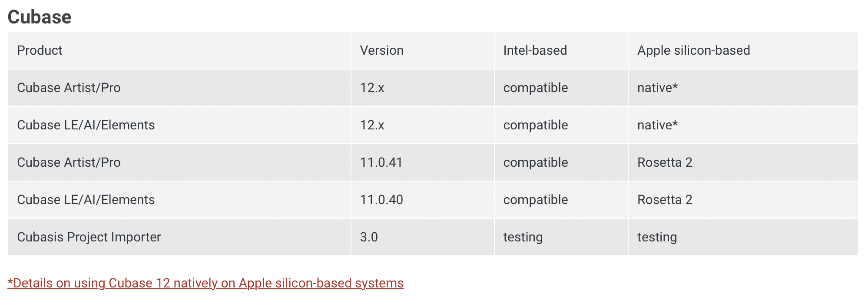This screenshot has height=297, width=868.
Task: Click testing under Apple silicon-based column
Action: 657,237
